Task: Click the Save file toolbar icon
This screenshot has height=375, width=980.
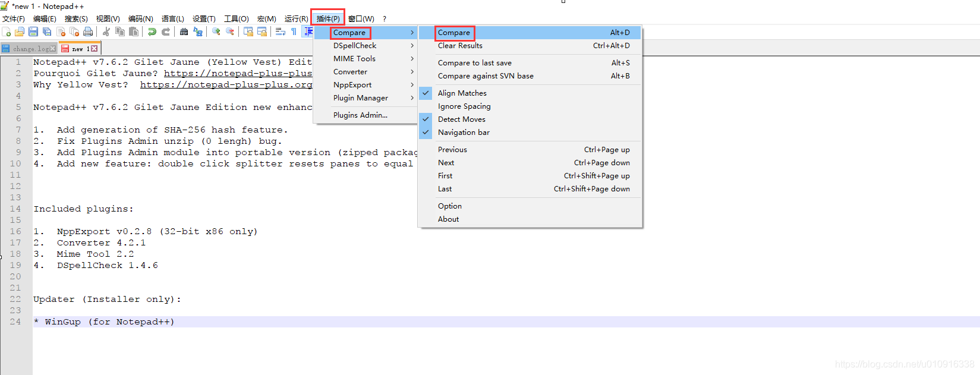Action: click(x=33, y=31)
